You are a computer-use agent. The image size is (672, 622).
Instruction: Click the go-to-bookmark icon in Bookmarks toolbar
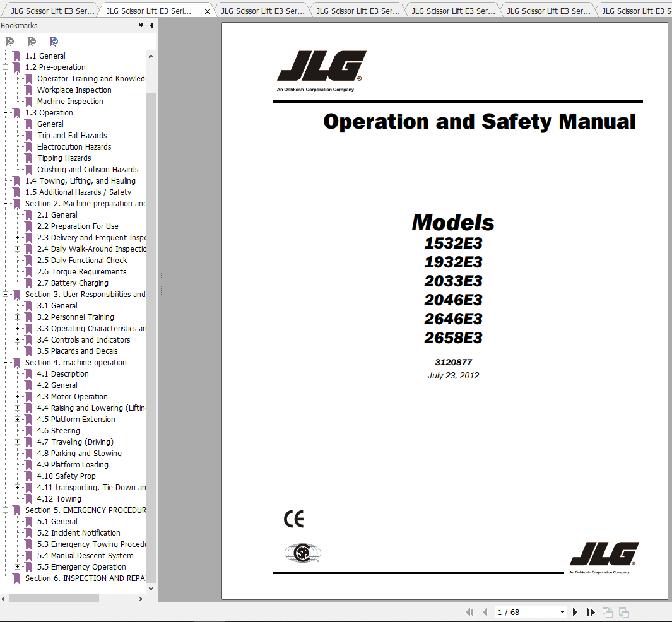click(54, 41)
